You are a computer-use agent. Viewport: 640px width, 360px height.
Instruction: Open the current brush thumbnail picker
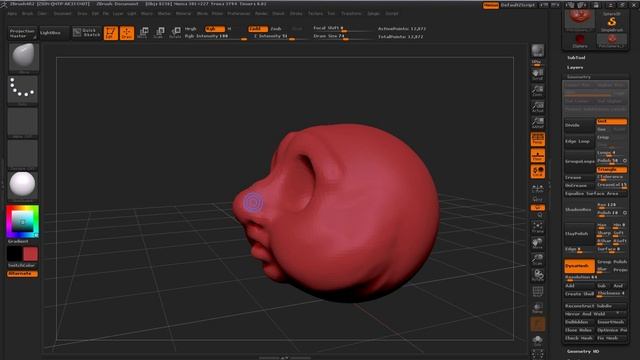tap(23, 58)
